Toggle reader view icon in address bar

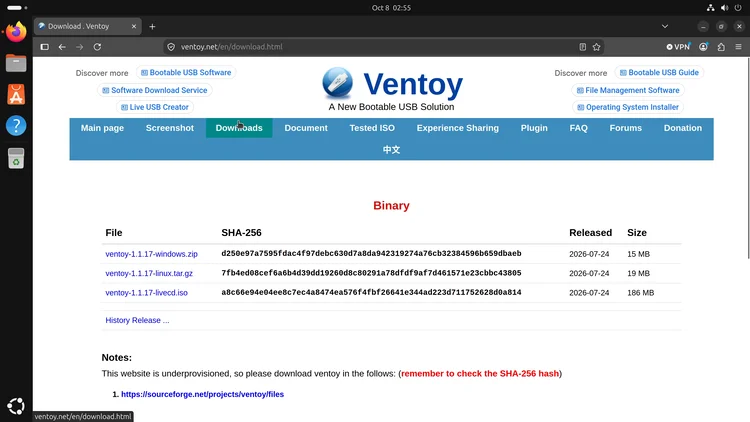pyautogui.click(x=583, y=47)
